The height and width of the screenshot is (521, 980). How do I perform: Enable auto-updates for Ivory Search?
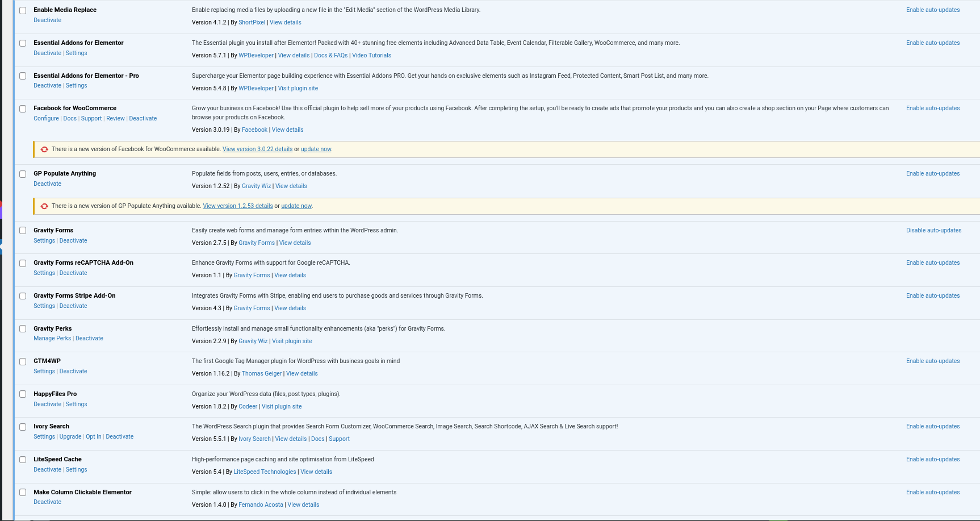tap(933, 427)
